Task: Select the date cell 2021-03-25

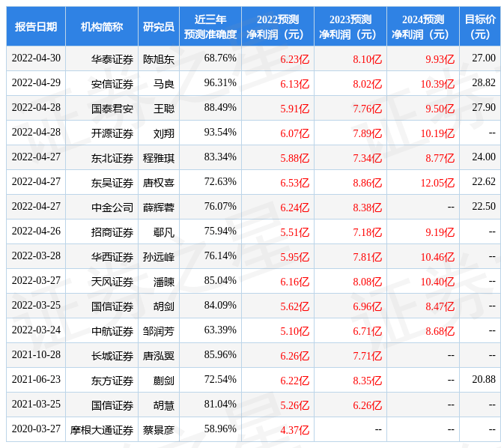Action: [36, 405]
